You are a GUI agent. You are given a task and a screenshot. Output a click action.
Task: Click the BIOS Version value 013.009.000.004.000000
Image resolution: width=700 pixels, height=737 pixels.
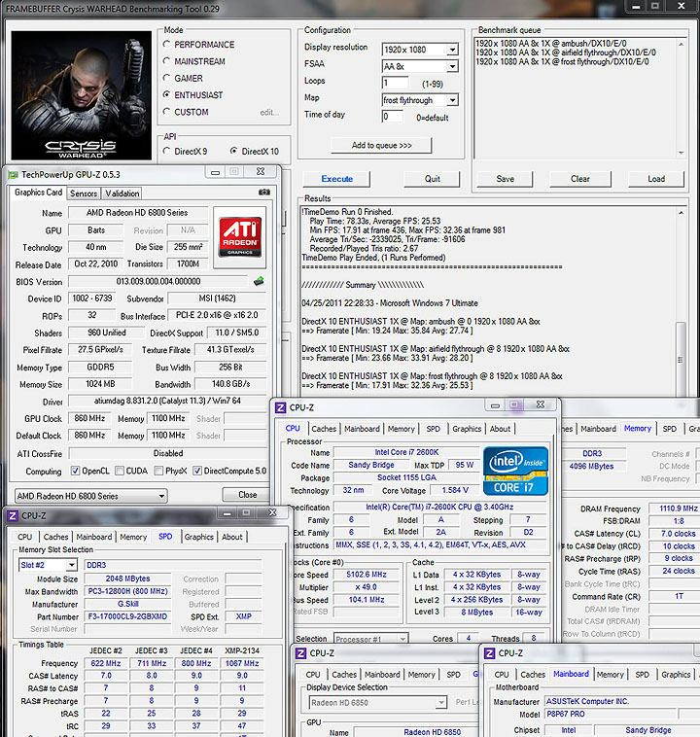click(x=157, y=281)
